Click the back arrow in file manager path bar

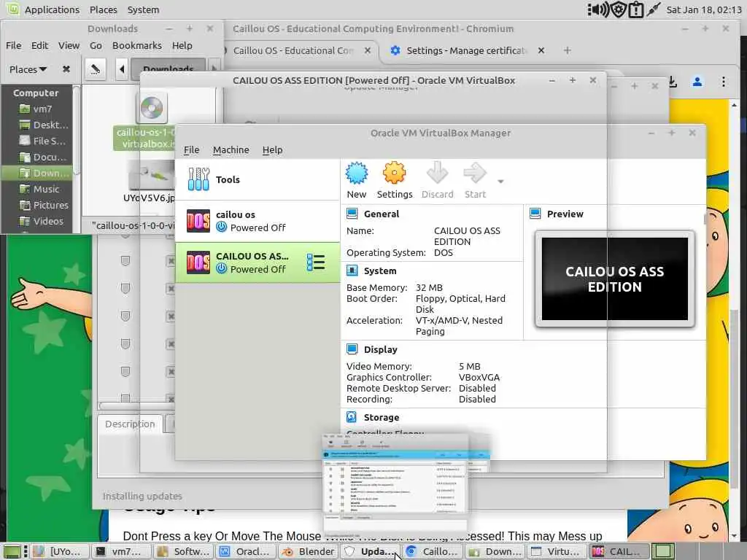point(122,69)
